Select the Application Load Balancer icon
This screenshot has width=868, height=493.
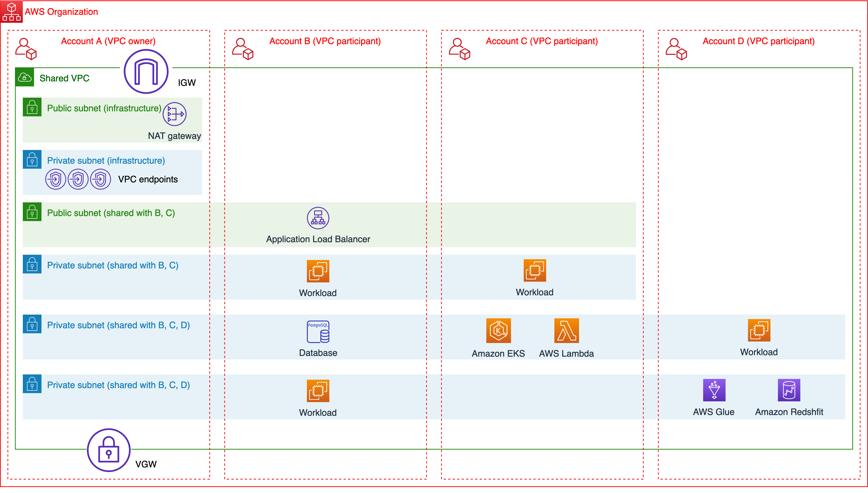tap(318, 218)
